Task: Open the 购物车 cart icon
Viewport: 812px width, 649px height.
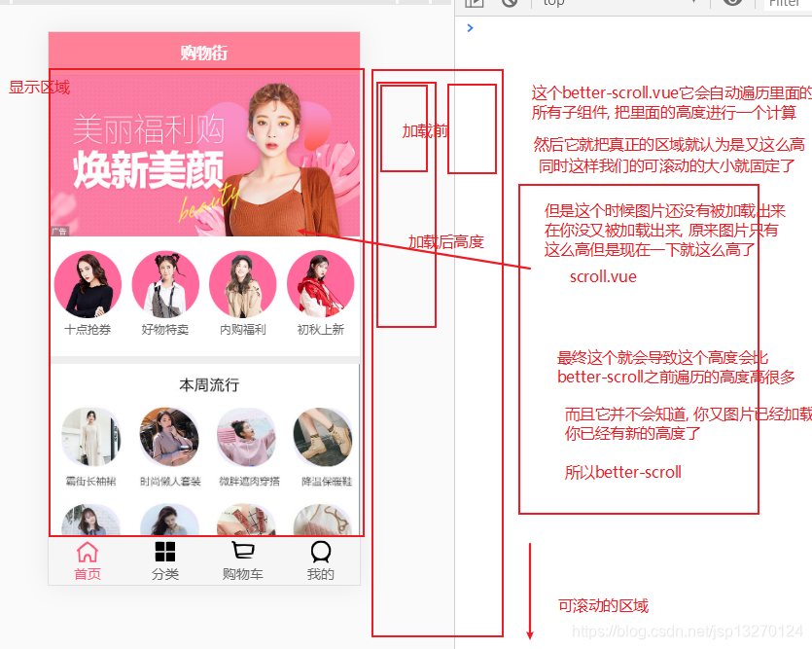Action: (x=243, y=551)
